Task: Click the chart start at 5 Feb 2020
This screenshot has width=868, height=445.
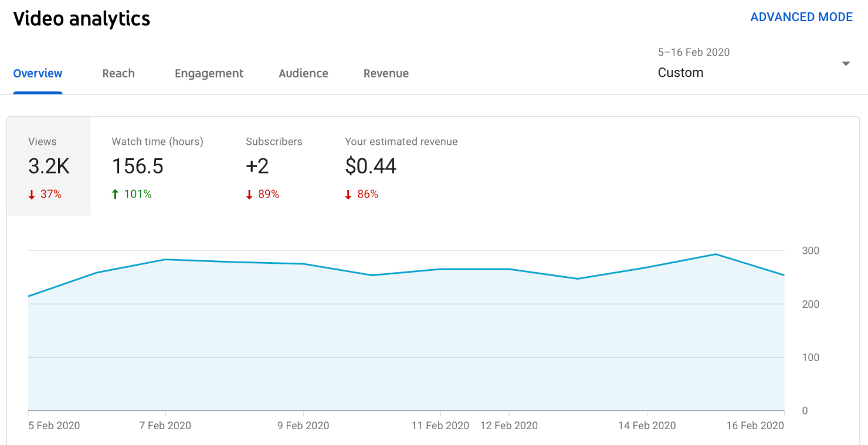Action: (x=29, y=296)
